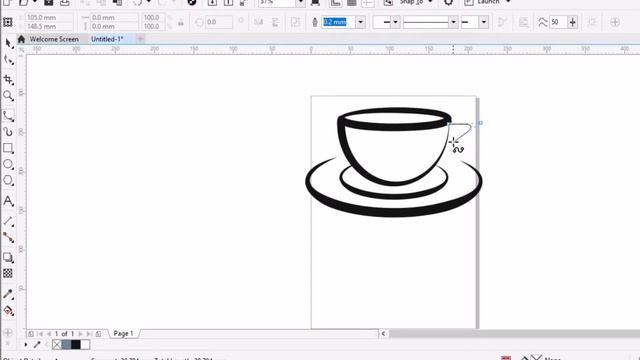Select the Page 1 tab
Viewport: 640px width, 360px height.
click(123, 333)
